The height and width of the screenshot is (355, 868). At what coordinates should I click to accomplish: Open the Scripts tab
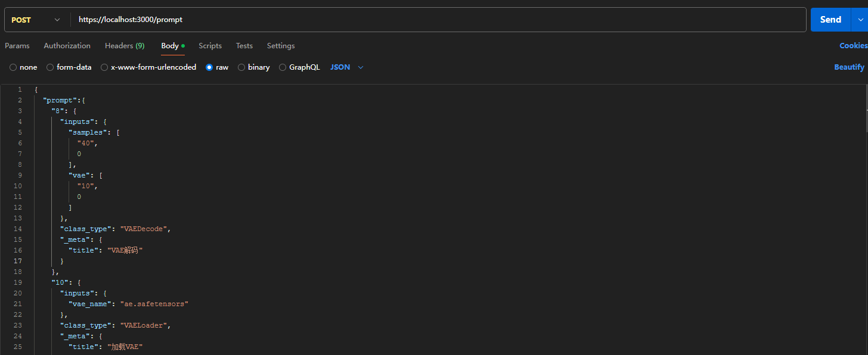(x=210, y=46)
